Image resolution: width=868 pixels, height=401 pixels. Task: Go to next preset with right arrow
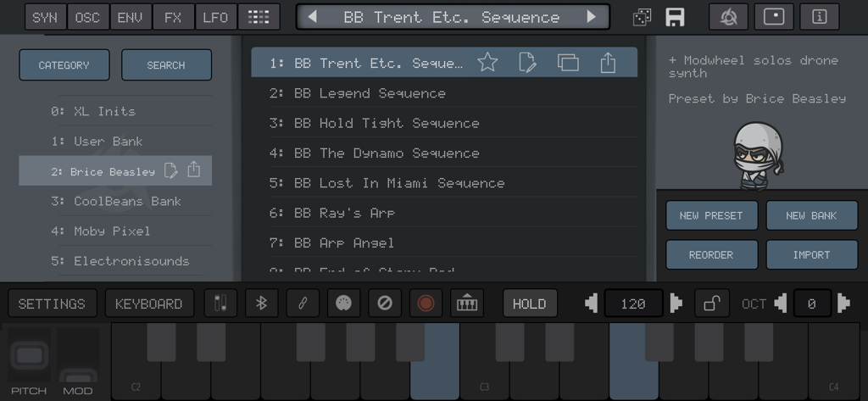pyautogui.click(x=591, y=17)
